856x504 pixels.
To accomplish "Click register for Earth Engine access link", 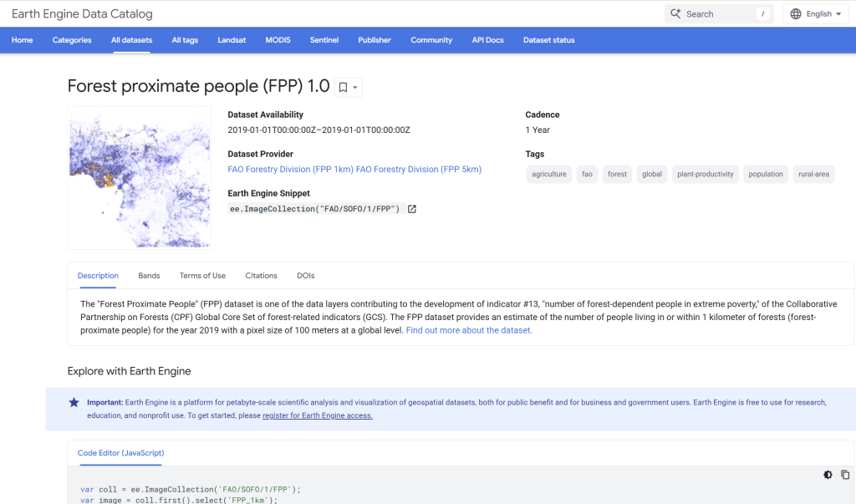I will coord(318,415).
